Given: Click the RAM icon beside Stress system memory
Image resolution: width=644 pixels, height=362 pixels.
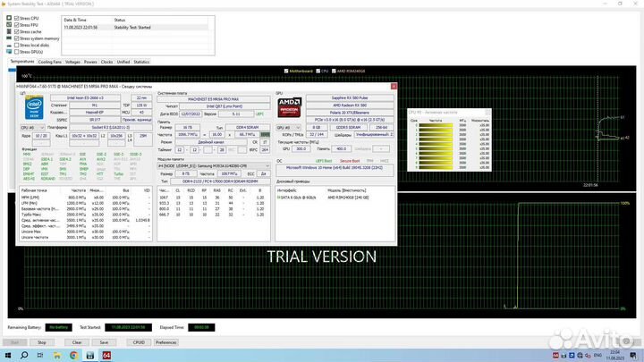Looking at the screenshot, I should [x=9, y=38].
